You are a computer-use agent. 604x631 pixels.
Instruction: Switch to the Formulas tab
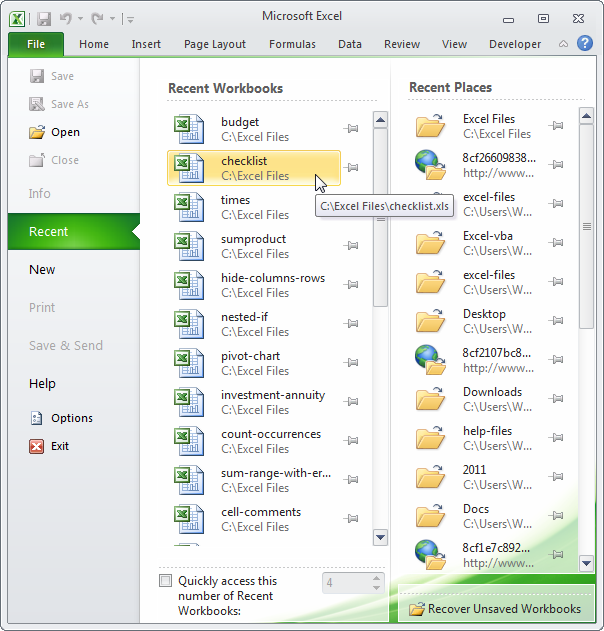[292, 44]
